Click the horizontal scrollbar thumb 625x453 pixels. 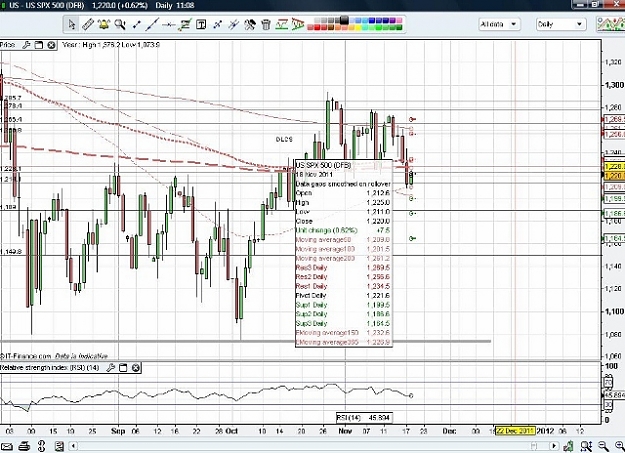coord(534,446)
